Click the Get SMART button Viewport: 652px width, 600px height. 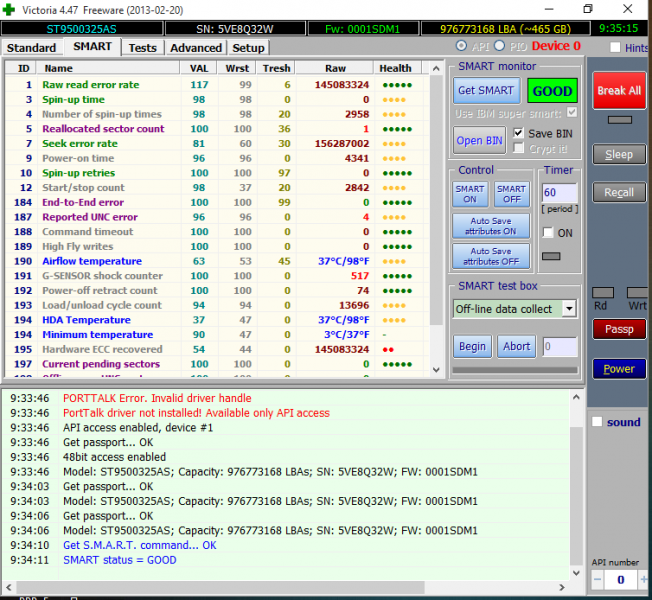click(x=485, y=90)
